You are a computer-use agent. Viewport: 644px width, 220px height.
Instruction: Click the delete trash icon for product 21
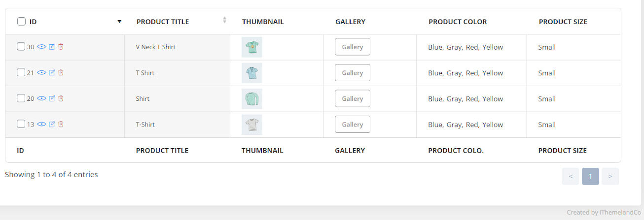(61, 72)
